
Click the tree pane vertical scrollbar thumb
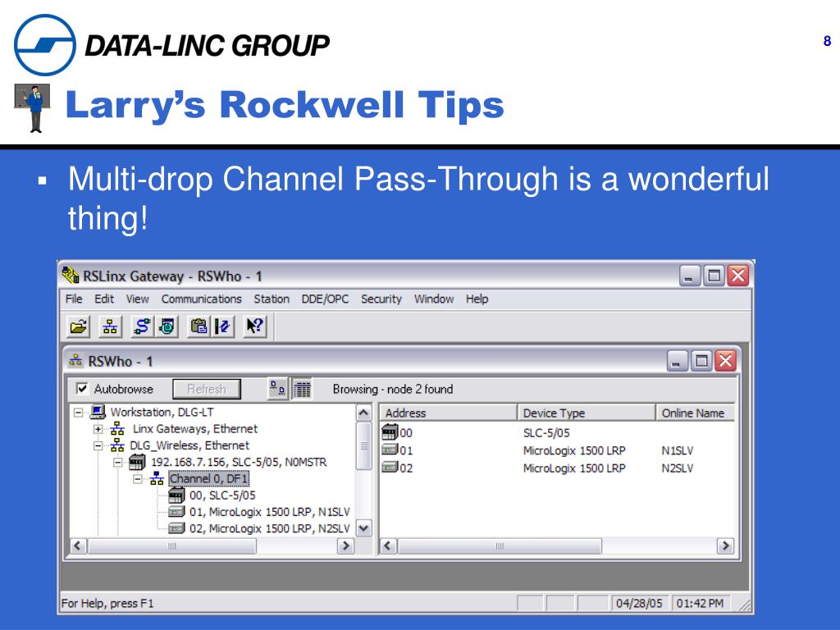click(x=363, y=445)
